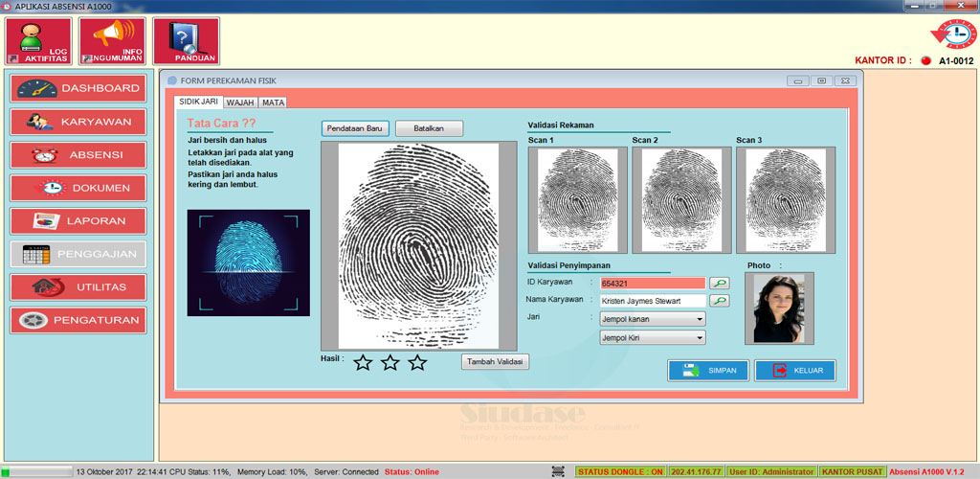Exit the form with KELUAR

click(794, 371)
